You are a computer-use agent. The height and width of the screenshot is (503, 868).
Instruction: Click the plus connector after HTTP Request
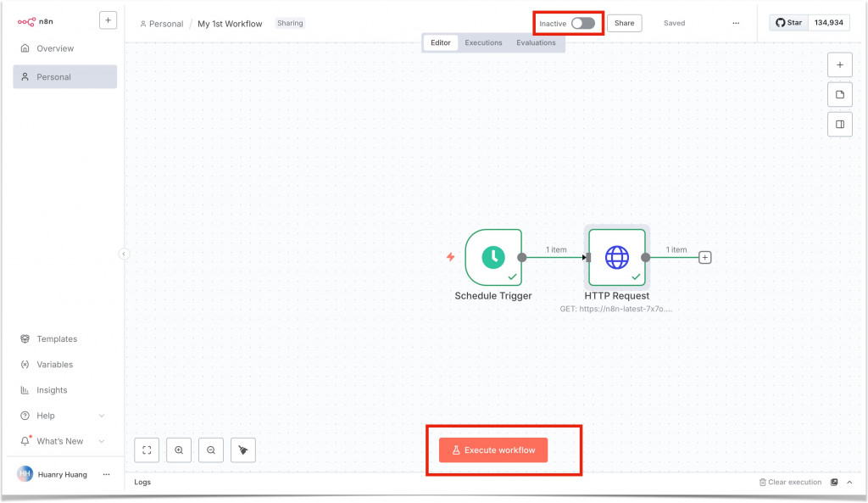click(x=704, y=258)
